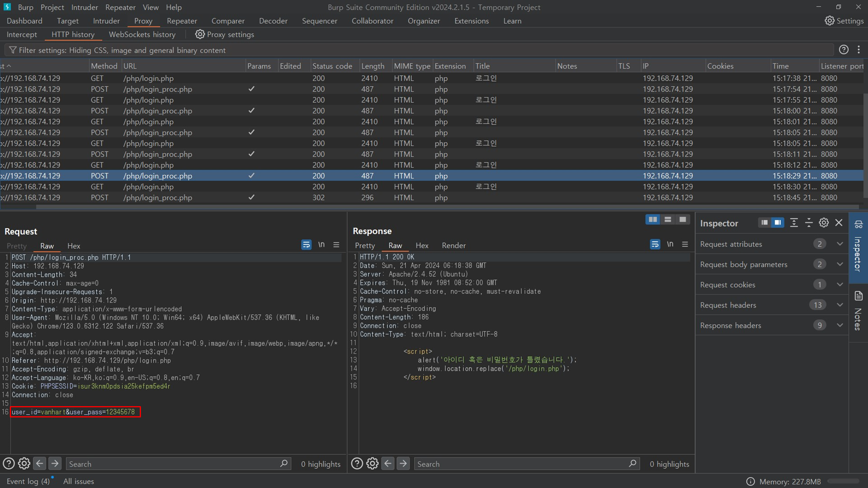Image resolution: width=868 pixels, height=488 pixels.
Task: Open the Request search settings gear
Action: (x=24, y=464)
